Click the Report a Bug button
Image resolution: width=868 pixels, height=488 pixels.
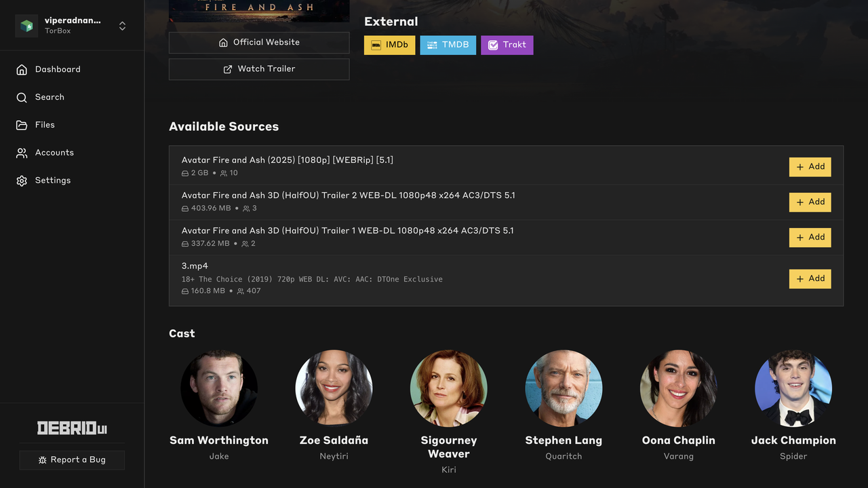72,459
